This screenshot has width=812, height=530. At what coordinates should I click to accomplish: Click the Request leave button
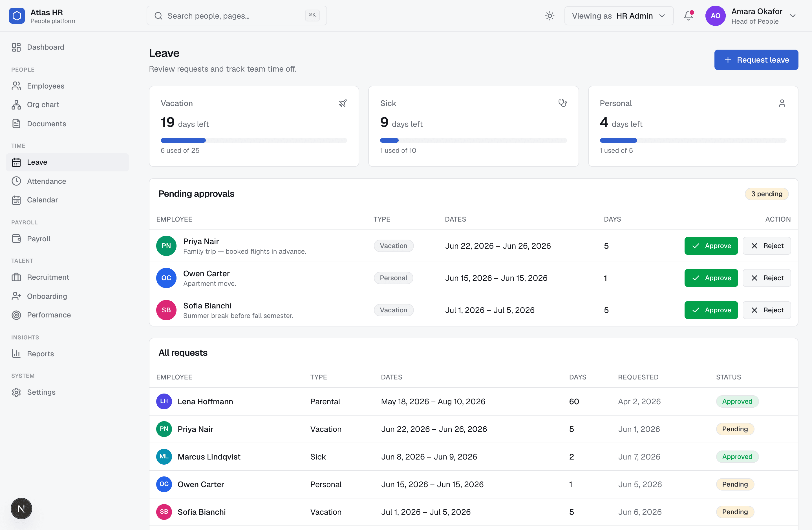[756, 60]
